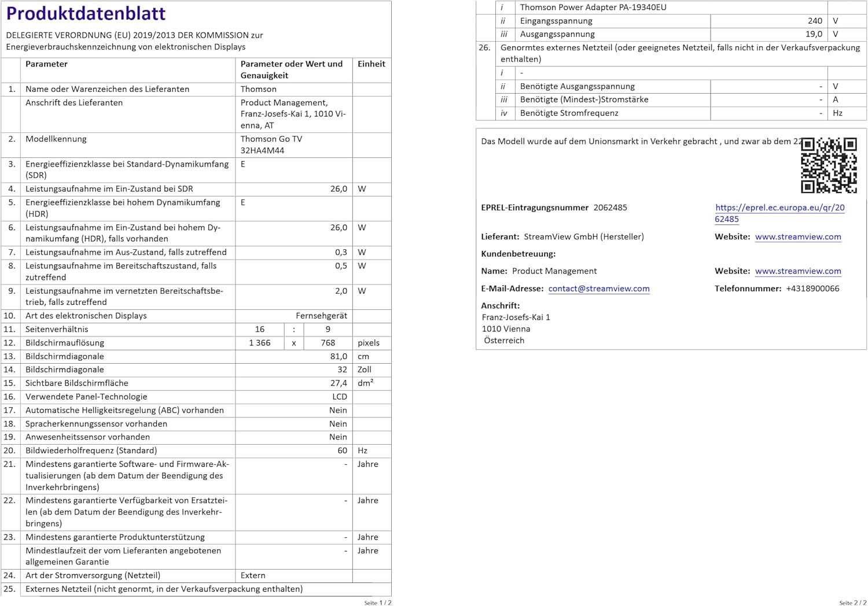Select 'Thomson Power Adapter PA-19340EU' text
The image size is (868, 606).
593,8
